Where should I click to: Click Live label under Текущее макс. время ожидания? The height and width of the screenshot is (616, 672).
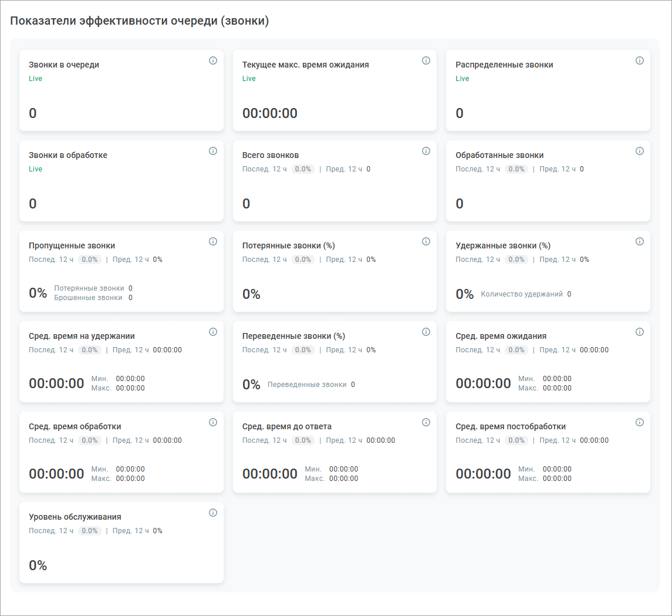pyautogui.click(x=249, y=79)
